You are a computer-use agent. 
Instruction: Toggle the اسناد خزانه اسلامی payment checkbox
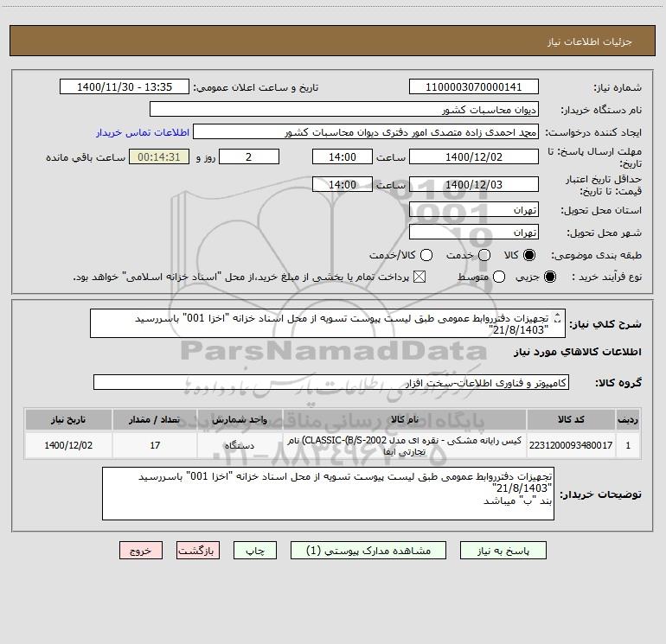(419, 277)
